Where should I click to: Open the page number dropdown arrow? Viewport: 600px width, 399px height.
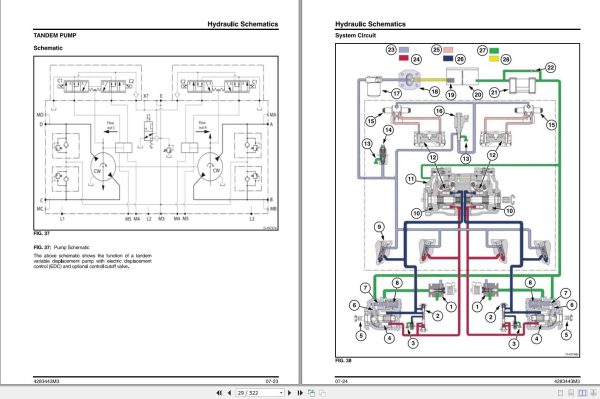click(281, 393)
